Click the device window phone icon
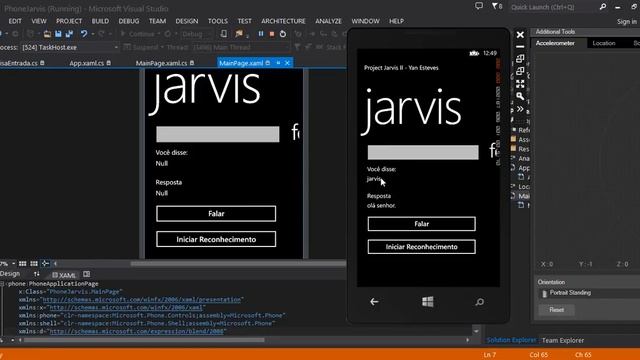 point(224,34)
